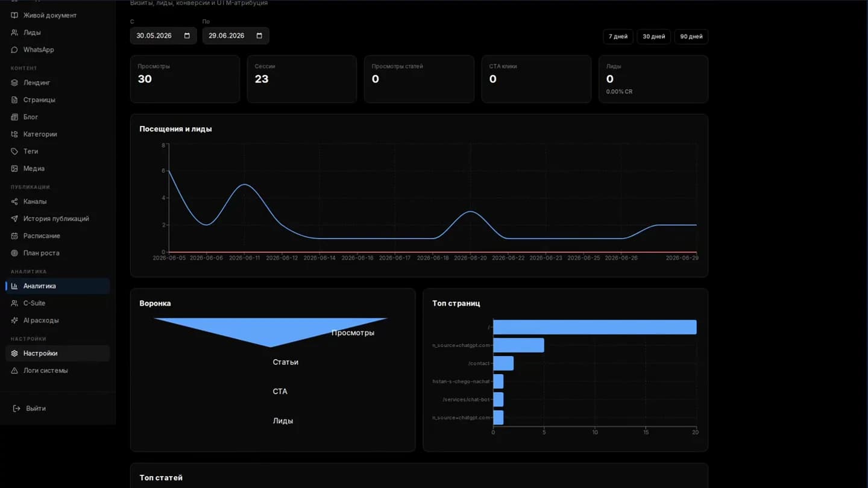Click the Лиды label in Воронка funnel
This screenshot has width=868, height=488.
pos(283,421)
